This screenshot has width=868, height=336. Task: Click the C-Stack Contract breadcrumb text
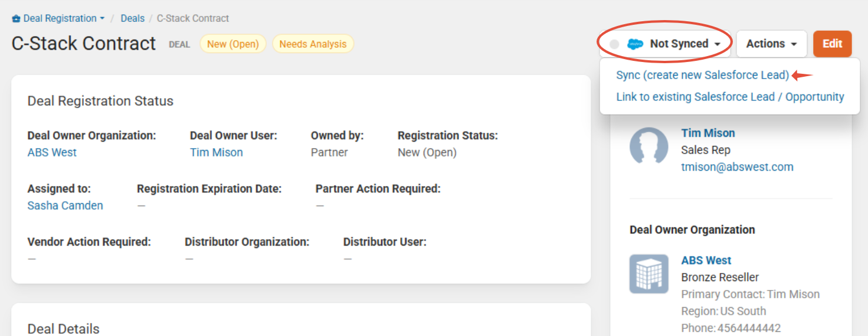pos(193,18)
